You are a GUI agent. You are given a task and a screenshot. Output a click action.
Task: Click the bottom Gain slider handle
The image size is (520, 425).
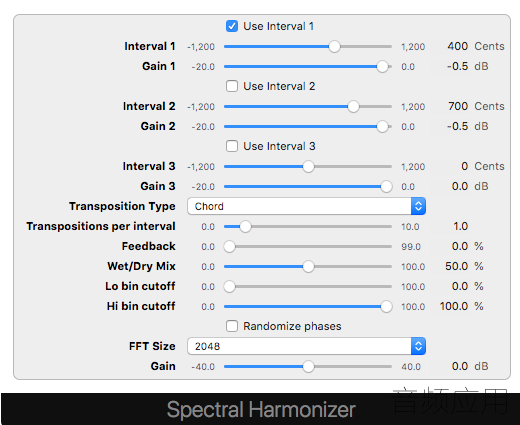point(308,367)
